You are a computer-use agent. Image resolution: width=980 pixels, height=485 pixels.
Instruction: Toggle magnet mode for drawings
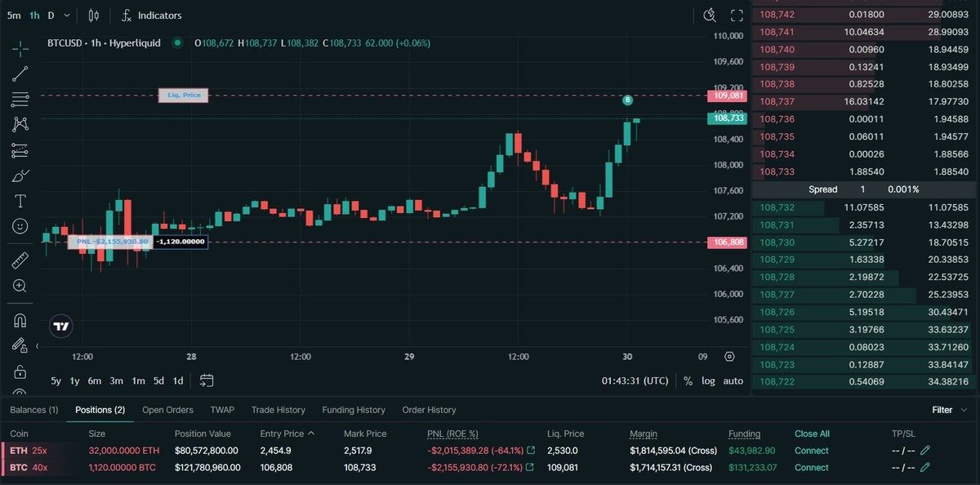click(x=20, y=320)
